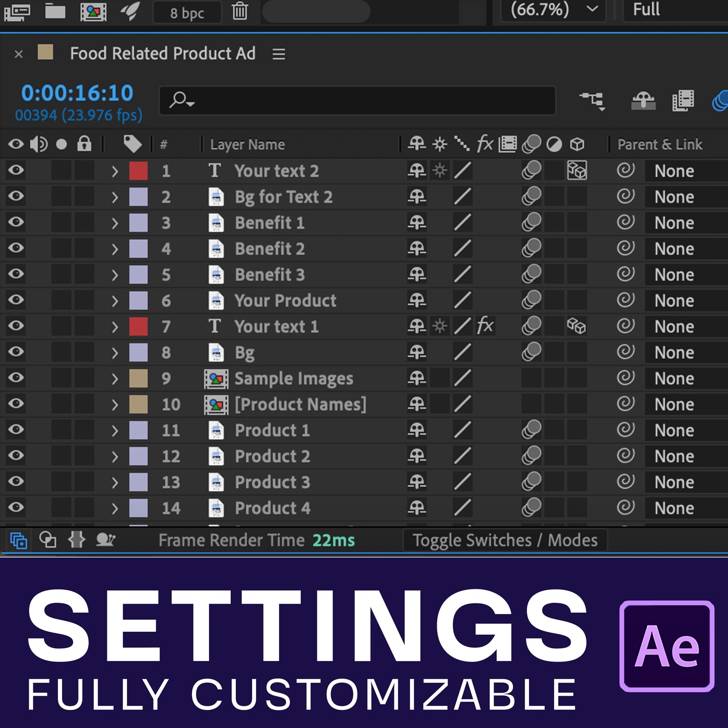
Task: Toggle visibility of Sample Images layer
Action: [x=16, y=378]
